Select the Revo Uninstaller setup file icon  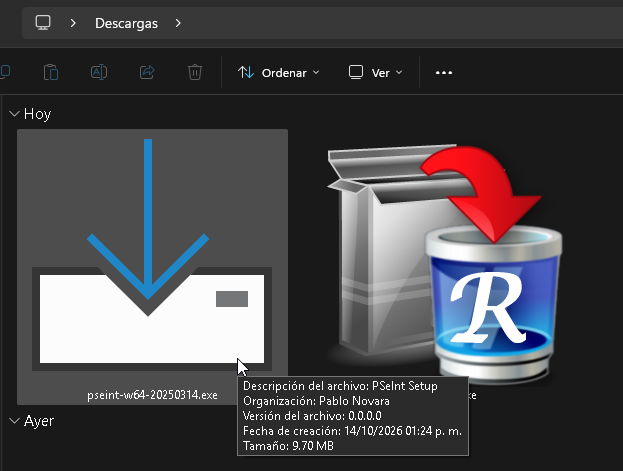[444, 266]
